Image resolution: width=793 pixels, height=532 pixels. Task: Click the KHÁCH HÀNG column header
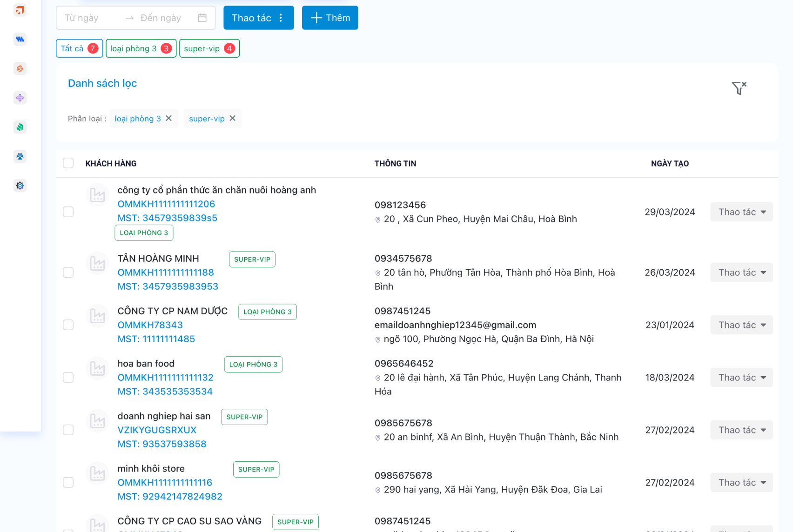(x=111, y=164)
